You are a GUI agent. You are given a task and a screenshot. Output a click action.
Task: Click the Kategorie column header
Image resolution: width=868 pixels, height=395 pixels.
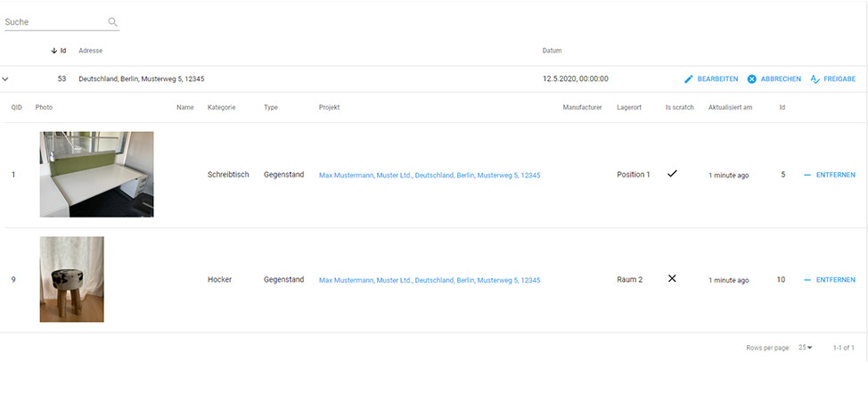(221, 108)
